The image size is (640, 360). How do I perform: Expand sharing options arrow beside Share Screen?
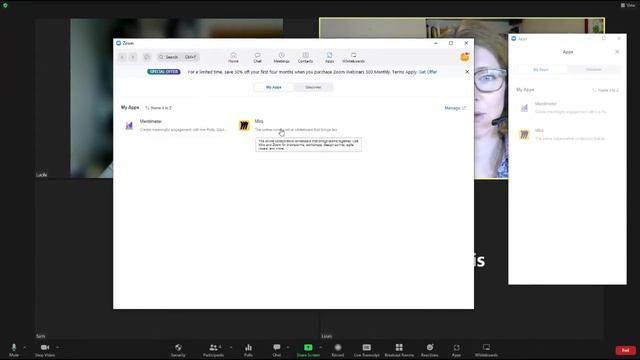point(321,347)
